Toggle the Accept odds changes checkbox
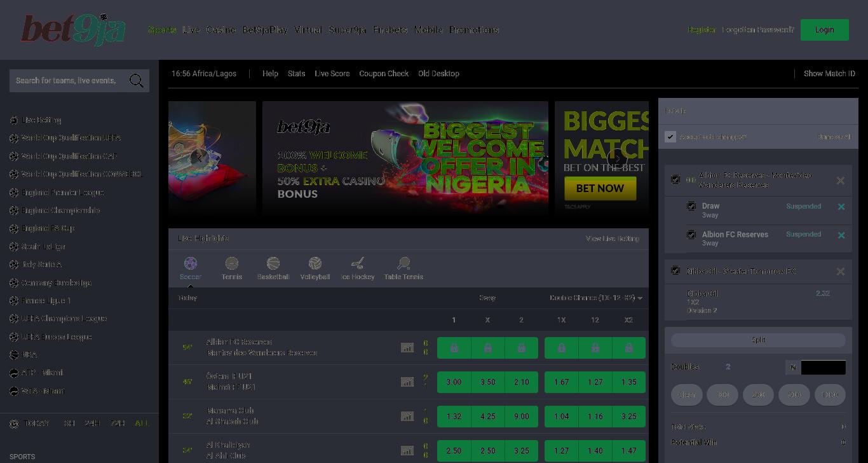The width and height of the screenshot is (868, 463). (670, 137)
